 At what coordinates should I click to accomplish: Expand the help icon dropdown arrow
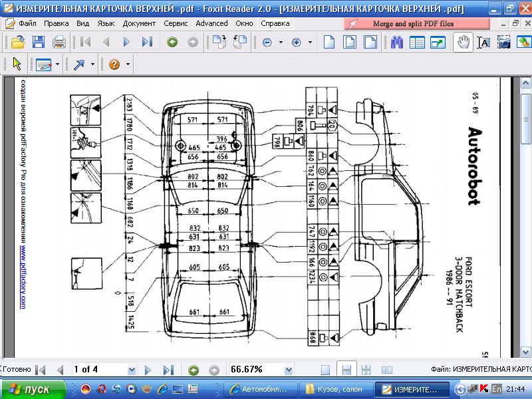(x=128, y=64)
